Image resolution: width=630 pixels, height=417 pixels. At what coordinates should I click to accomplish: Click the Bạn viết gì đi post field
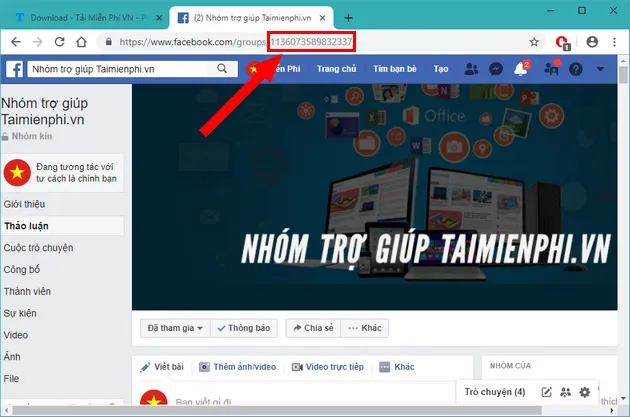click(203, 401)
